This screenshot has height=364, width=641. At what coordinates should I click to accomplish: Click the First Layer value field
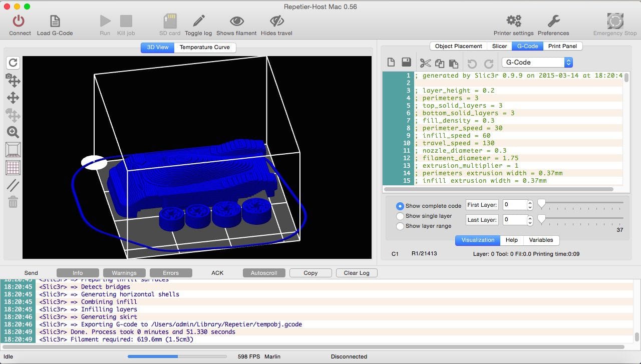(514, 205)
